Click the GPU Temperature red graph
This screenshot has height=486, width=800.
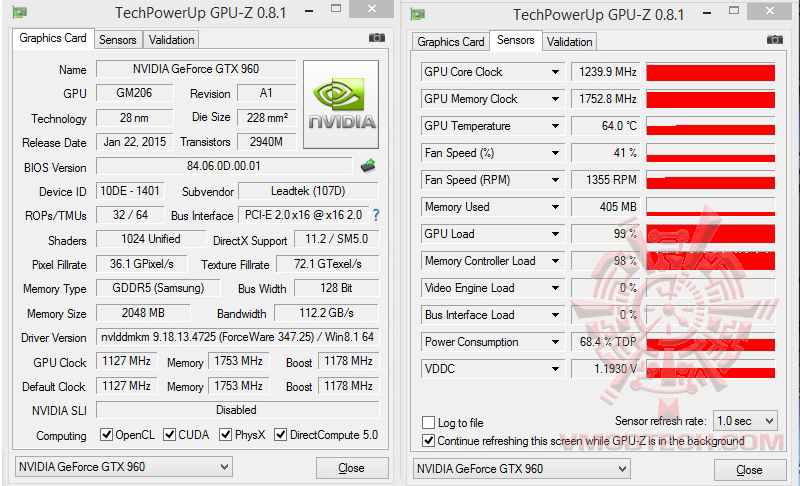click(711, 126)
